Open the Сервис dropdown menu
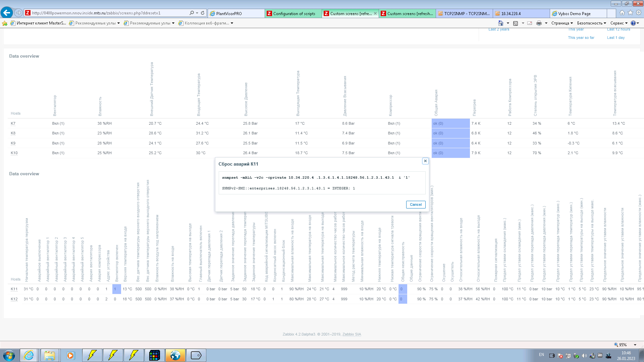 (619, 23)
